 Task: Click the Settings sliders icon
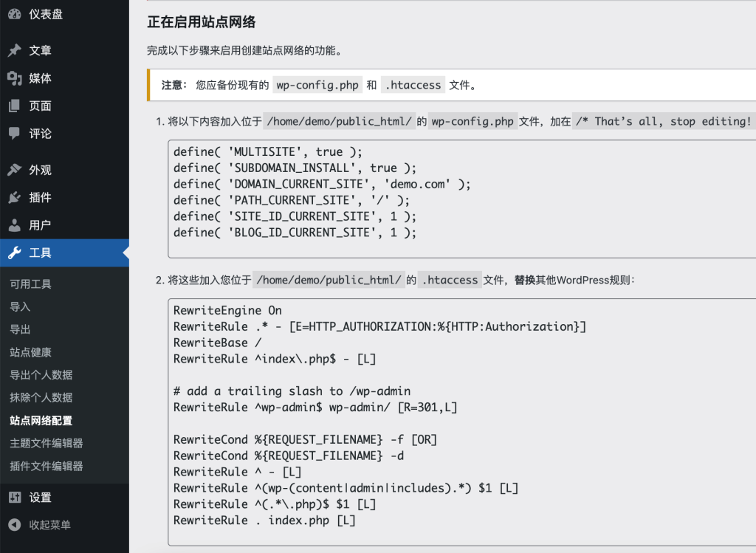14,498
